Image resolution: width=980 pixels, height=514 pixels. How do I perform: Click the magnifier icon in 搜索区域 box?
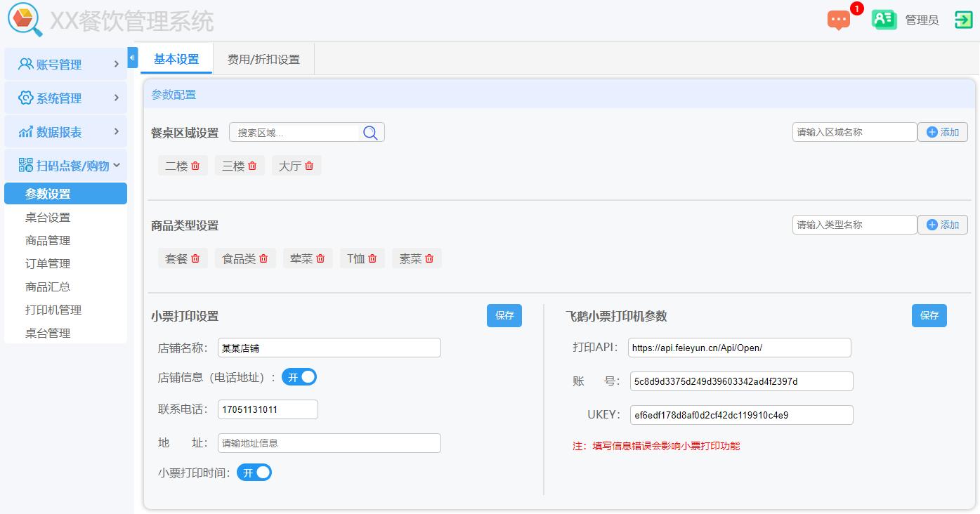click(370, 131)
